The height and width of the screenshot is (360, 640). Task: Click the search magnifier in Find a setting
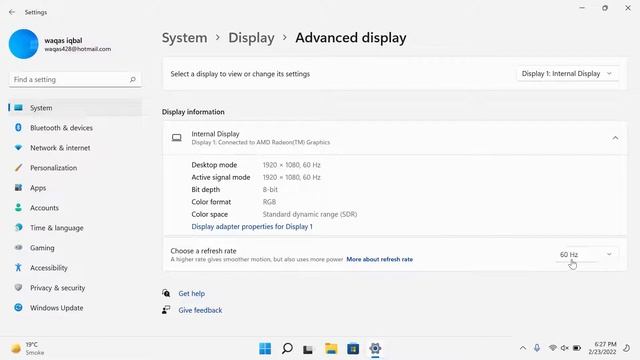[133, 80]
